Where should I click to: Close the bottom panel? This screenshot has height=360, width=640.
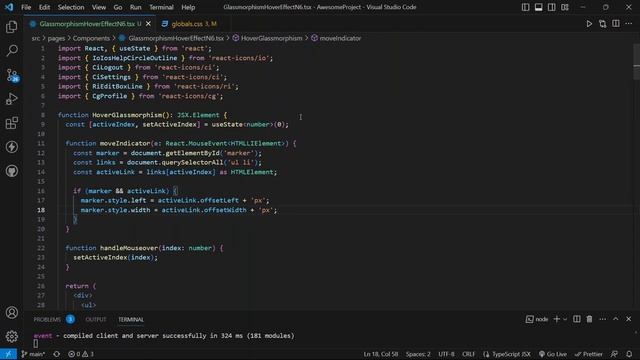tap(629, 319)
